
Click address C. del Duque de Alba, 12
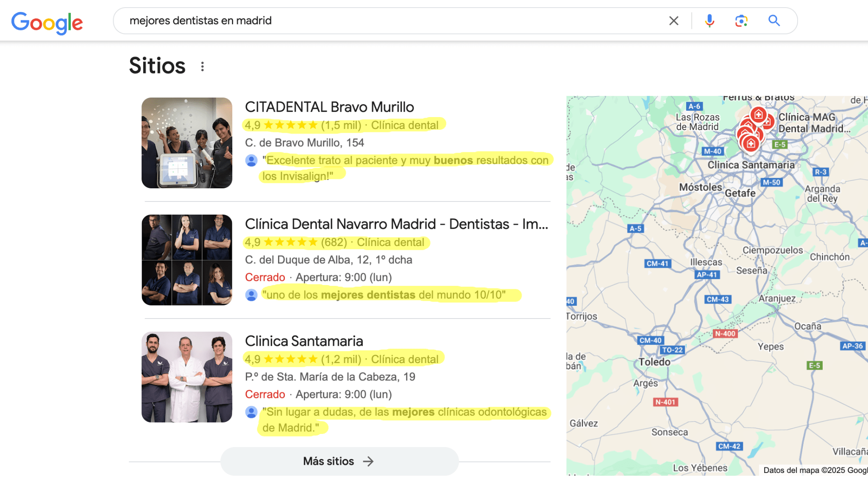pos(328,260)
